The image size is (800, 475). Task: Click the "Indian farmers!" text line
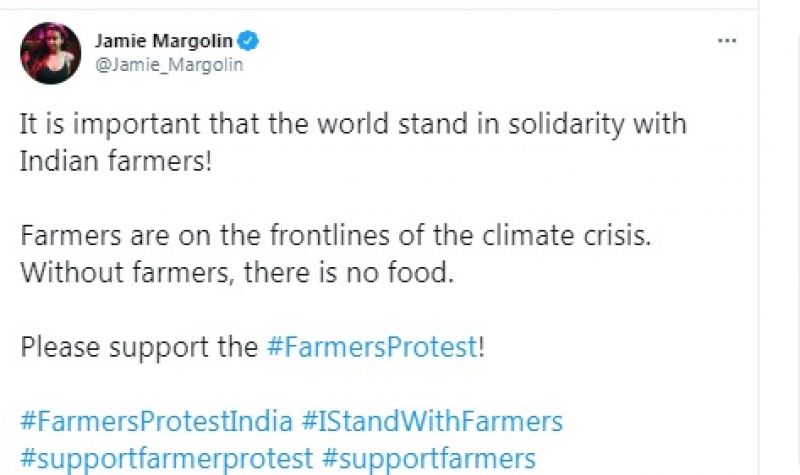116,162
